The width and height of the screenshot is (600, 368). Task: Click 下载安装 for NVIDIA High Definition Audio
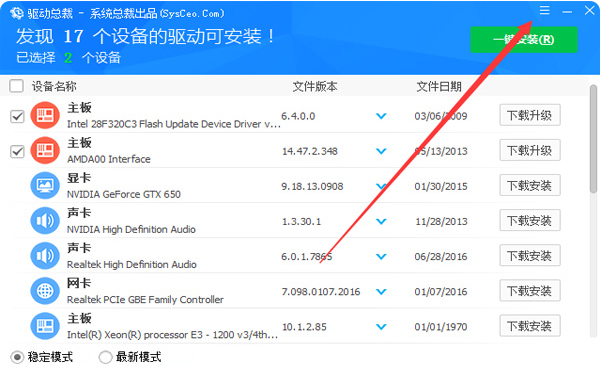pos(530,220)
